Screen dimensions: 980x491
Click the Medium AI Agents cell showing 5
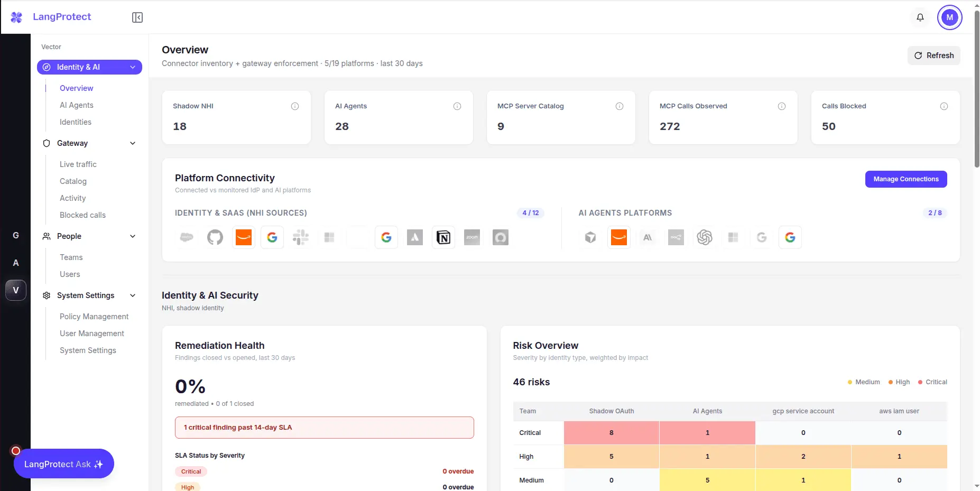(707, 480)
